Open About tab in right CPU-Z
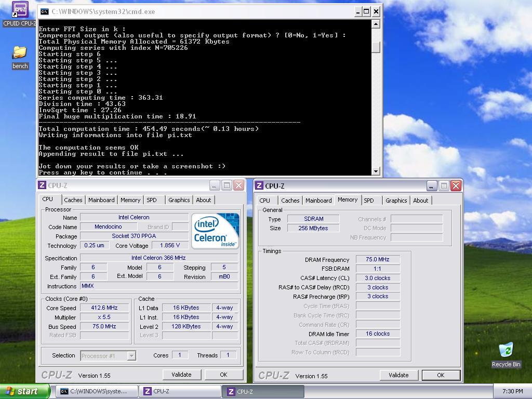This screenshot has height=399, width=532. click(421, 200)
